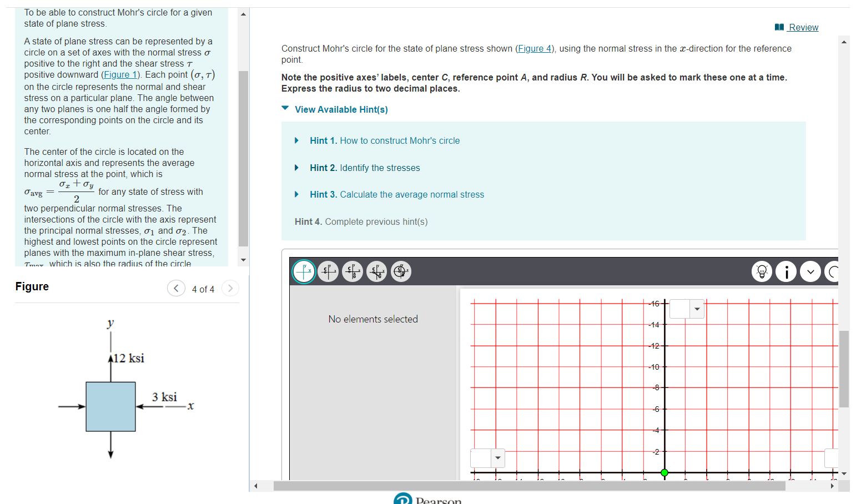The image size is (856, 504).
Task: Click left panel scroll up arrow
Action: click(243, 14)
